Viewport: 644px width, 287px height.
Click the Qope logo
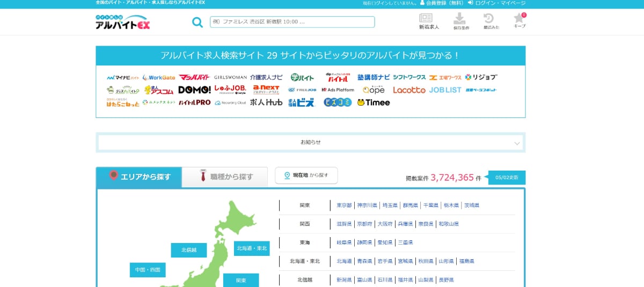374,90
